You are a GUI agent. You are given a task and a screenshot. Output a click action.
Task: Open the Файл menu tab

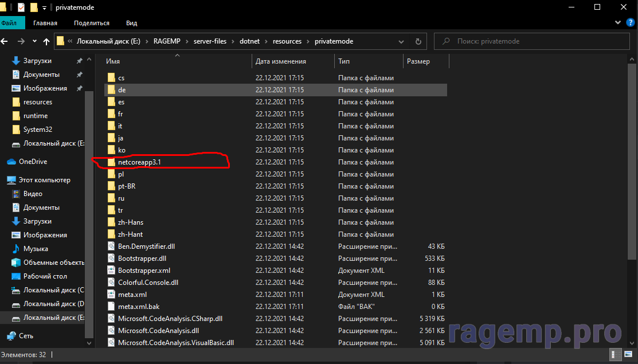point(10,23)
